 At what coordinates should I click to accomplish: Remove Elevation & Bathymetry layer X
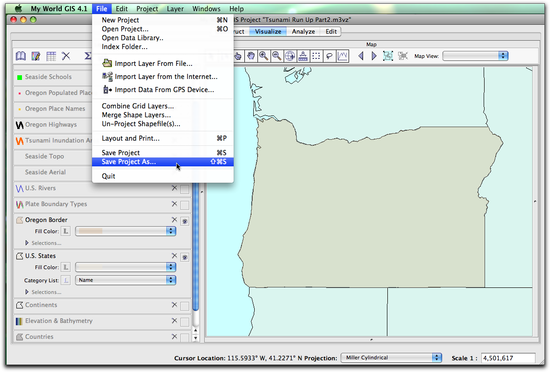(174, 321)
